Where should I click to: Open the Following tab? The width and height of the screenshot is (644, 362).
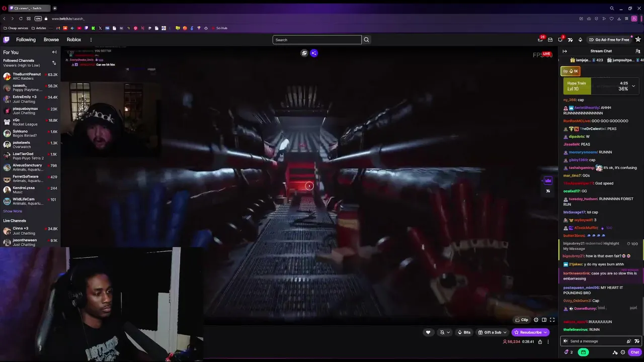coord(26,40)
